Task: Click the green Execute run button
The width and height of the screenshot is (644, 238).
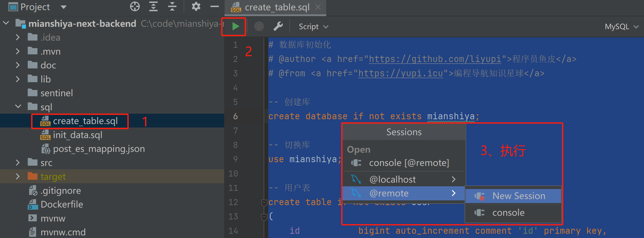Action: click(x=235, y=27)
